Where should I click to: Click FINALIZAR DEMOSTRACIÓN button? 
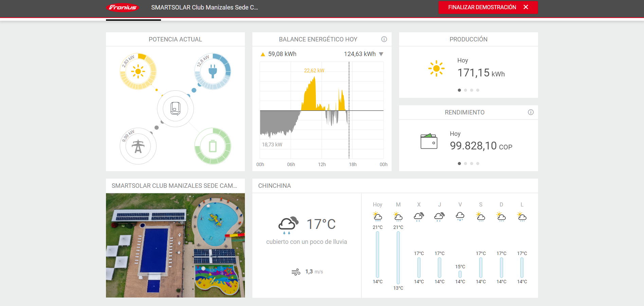pyautogui.click(x=482, y=7)
